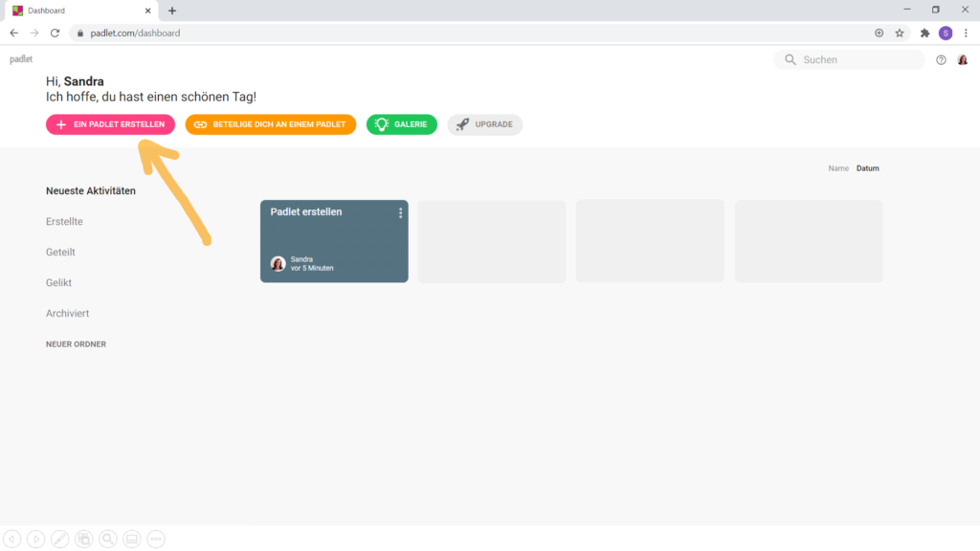This screenshot has height=551, width=980.
Task: Select Archiviert in sidebar
Action: [68, 314]
